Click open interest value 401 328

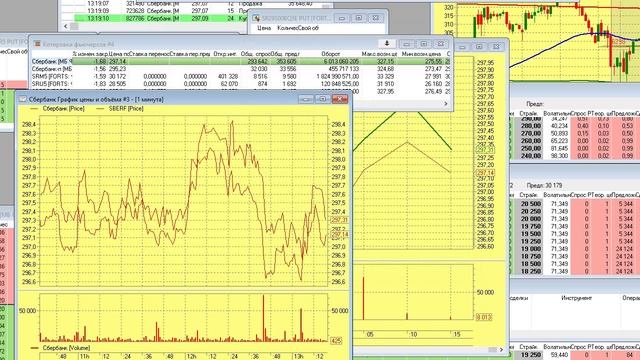click(x=228, y=76)
